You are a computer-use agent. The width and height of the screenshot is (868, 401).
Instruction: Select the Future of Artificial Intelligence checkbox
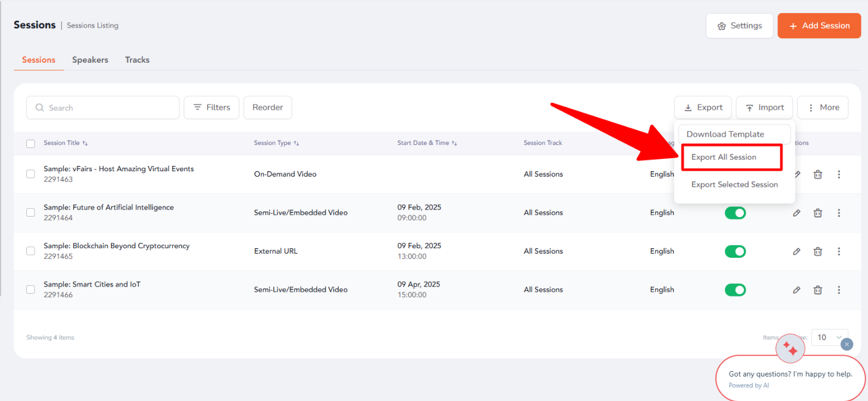click(30, 212)
